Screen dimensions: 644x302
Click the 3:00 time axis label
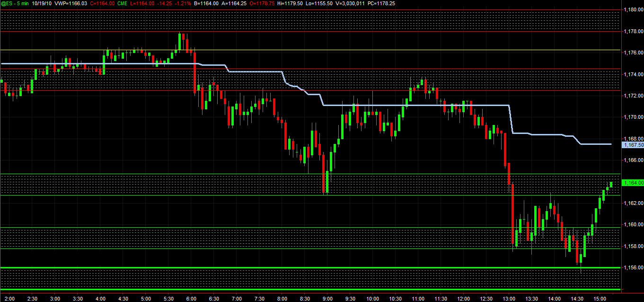(x=55, y=299)
